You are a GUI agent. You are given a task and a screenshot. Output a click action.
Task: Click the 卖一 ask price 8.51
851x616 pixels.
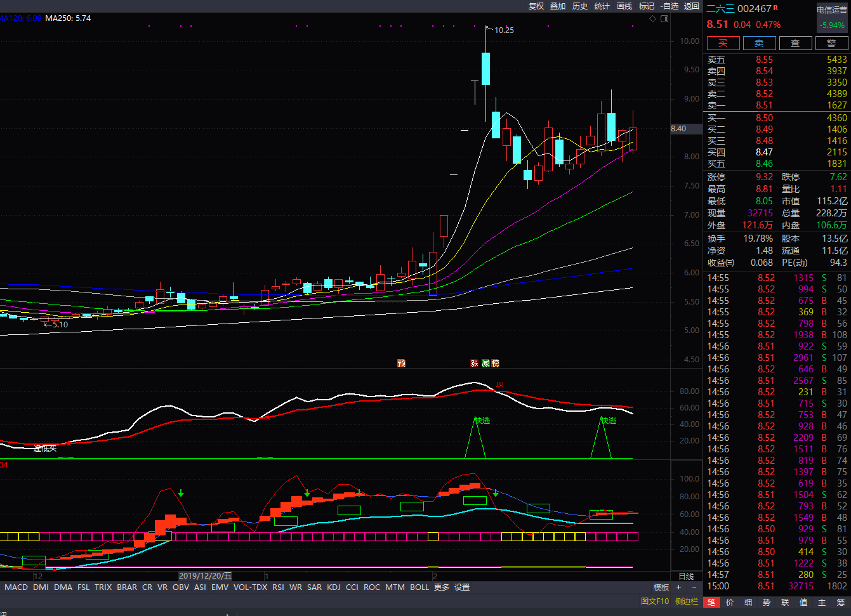click(764, 105)
